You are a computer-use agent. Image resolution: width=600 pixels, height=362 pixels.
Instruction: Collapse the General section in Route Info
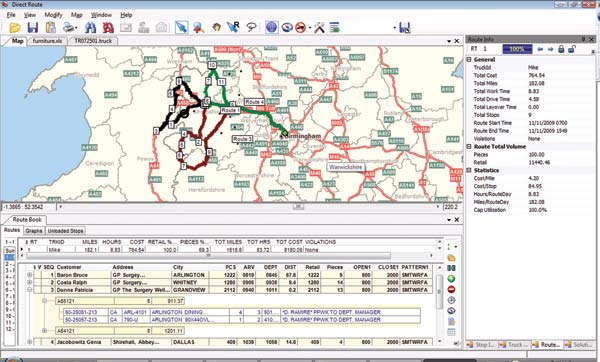(x=469, y=59)
